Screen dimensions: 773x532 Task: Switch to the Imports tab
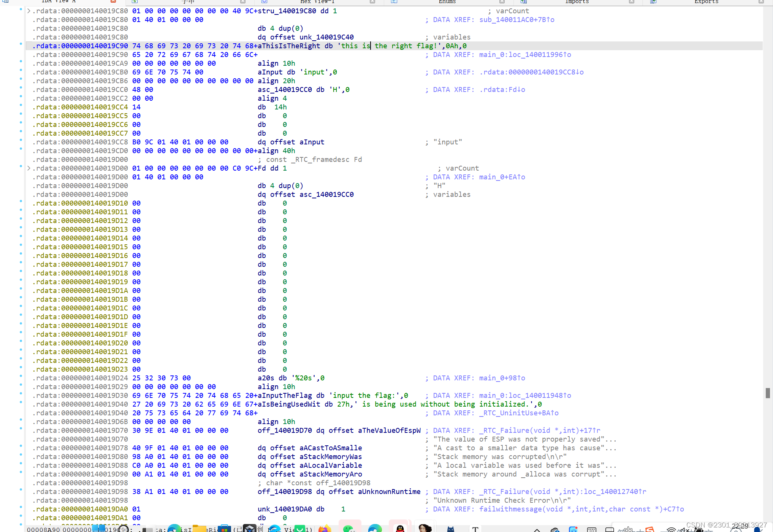[x=577, y=2]
